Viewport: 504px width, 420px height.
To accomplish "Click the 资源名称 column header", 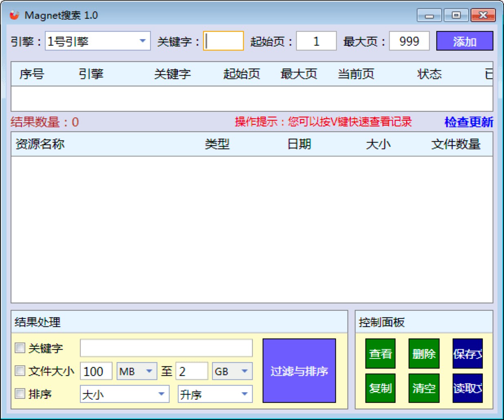I will (x=40, y=144).
